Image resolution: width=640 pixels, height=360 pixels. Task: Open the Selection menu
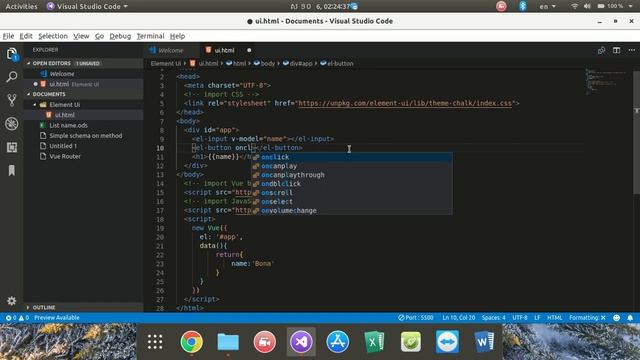53,36
